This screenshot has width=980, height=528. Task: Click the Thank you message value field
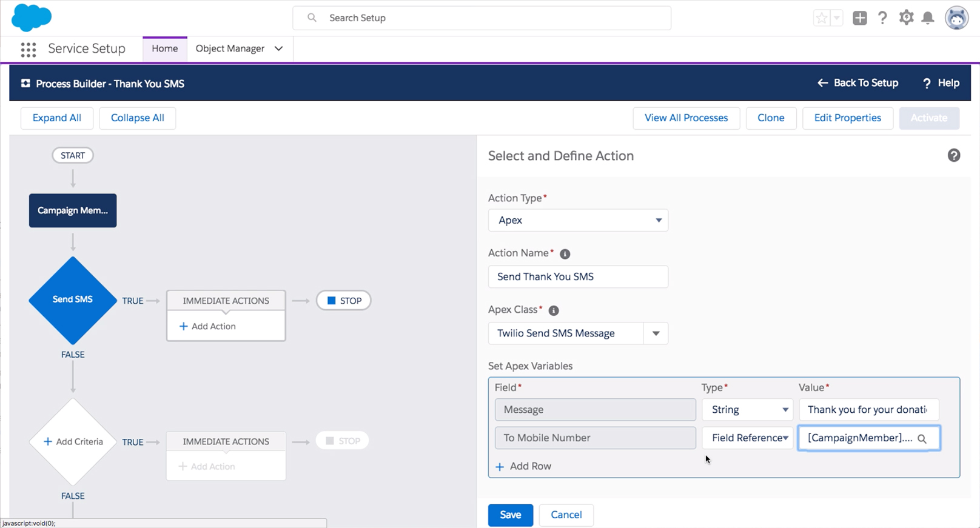(869, 410)
